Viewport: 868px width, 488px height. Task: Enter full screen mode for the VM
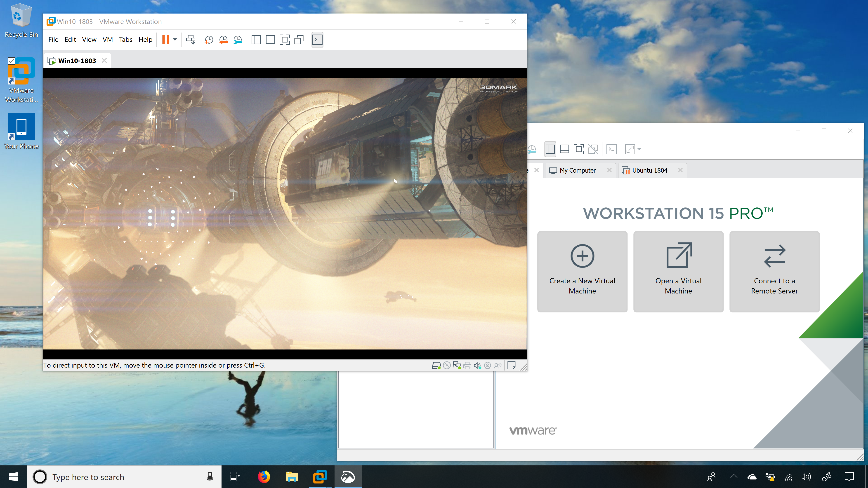point(285,39)
